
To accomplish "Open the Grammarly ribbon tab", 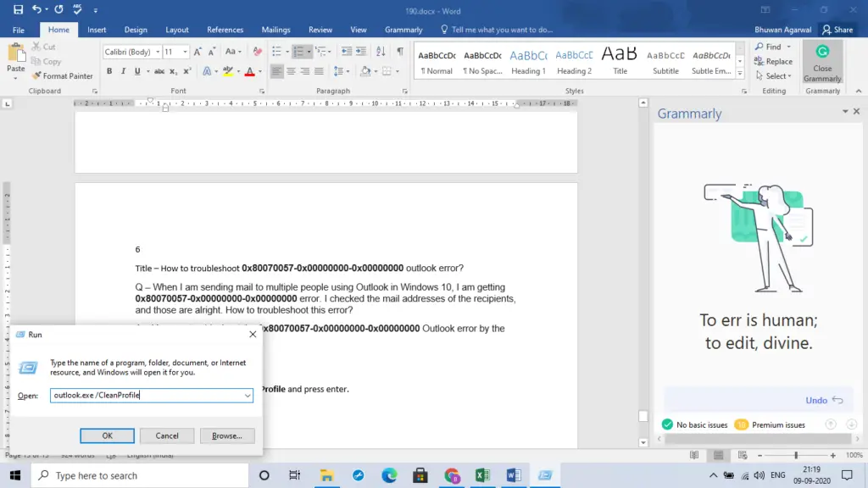I will [x=403, y=30].
